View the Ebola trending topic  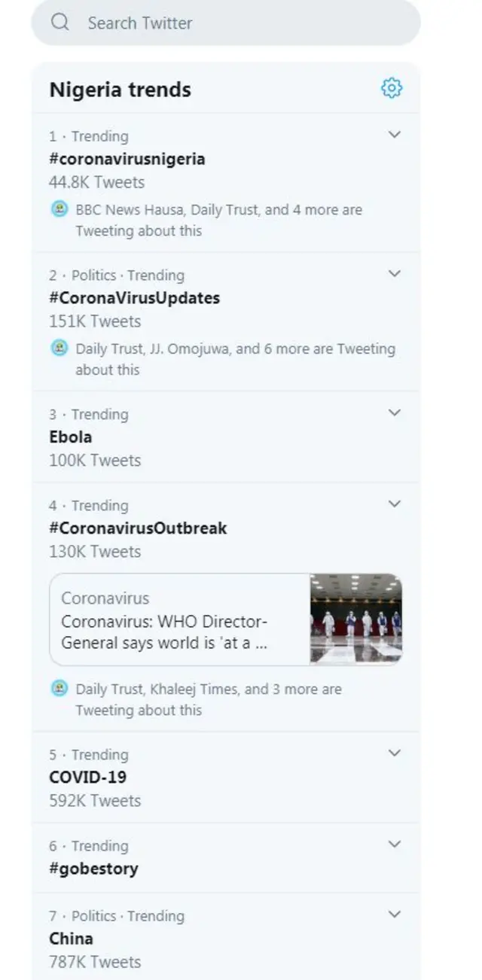71,437
